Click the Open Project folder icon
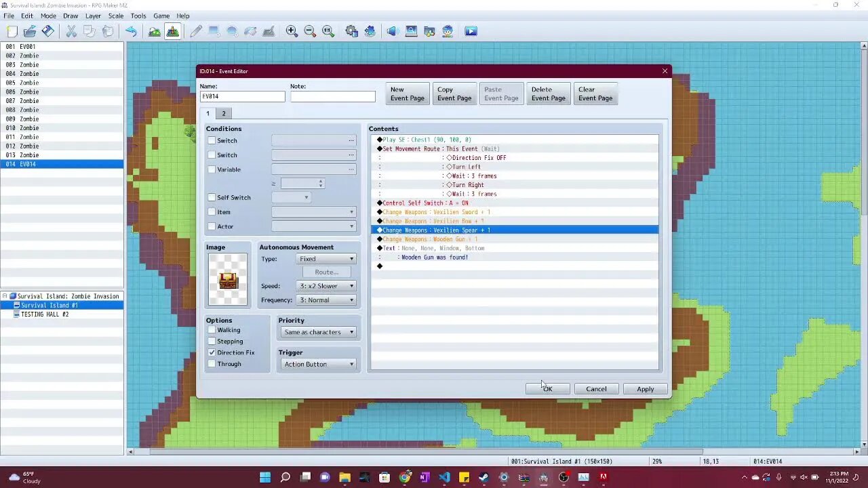Viewport: 868px width, 488px height. coord(29,31)
